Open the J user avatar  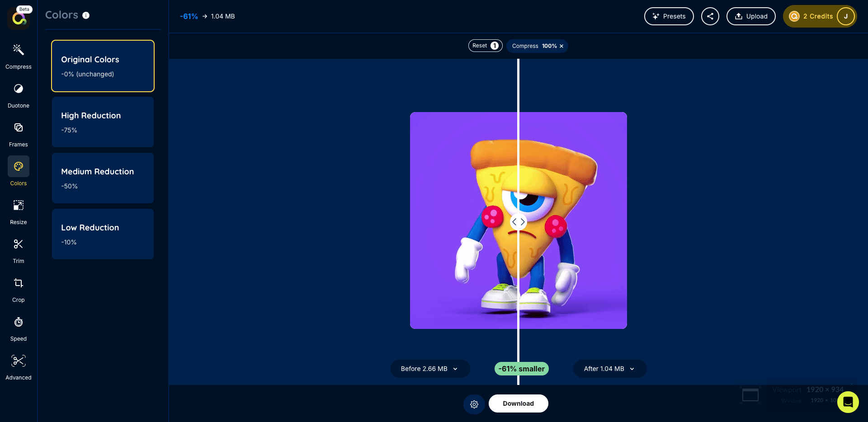(x=846, y=16)
